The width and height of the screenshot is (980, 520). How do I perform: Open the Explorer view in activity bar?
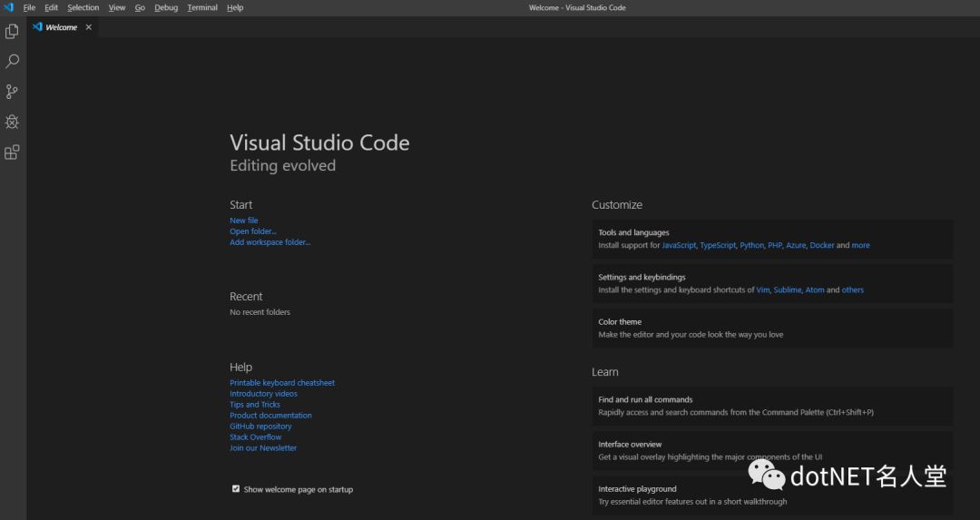tap(12, 32)
